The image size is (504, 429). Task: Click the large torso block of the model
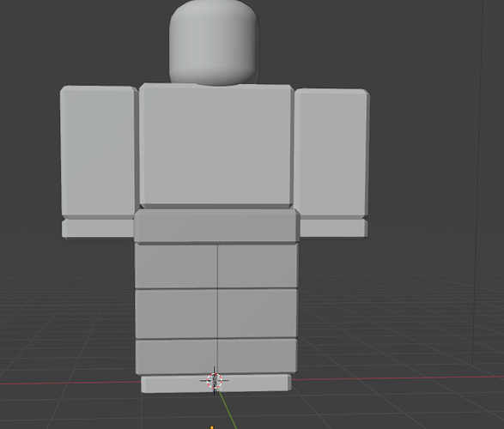216,146
